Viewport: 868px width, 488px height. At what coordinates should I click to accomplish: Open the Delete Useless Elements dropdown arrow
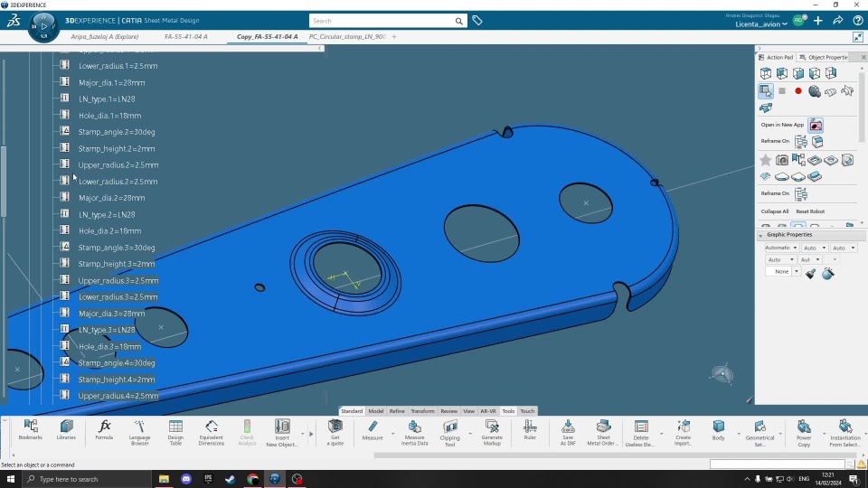click(x=662, y=434)
